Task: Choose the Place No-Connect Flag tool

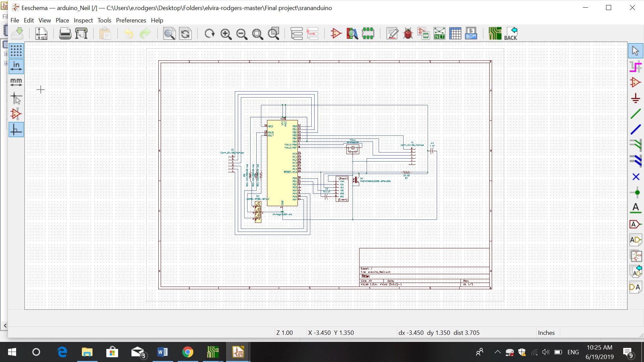Action: (636, 177)
